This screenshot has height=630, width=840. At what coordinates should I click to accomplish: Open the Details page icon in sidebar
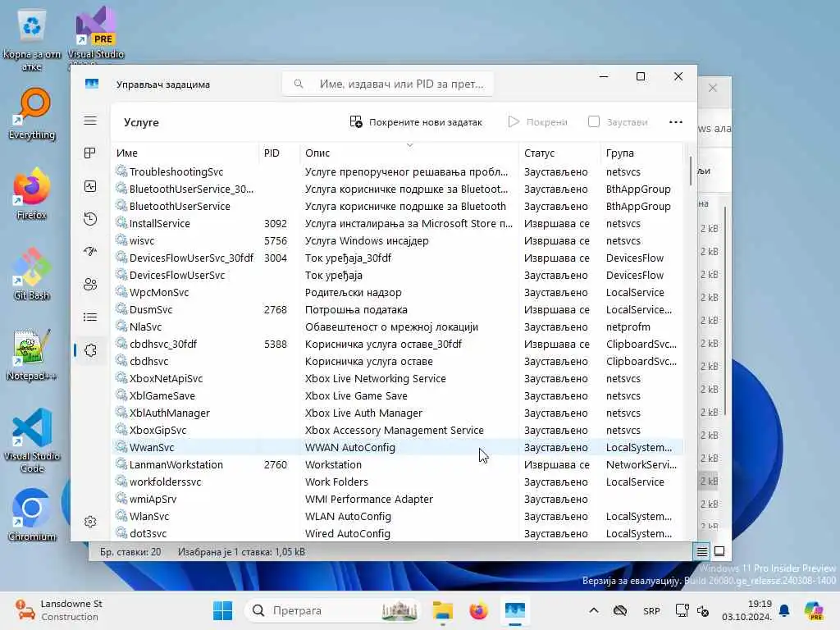click(x=90, y=317)
